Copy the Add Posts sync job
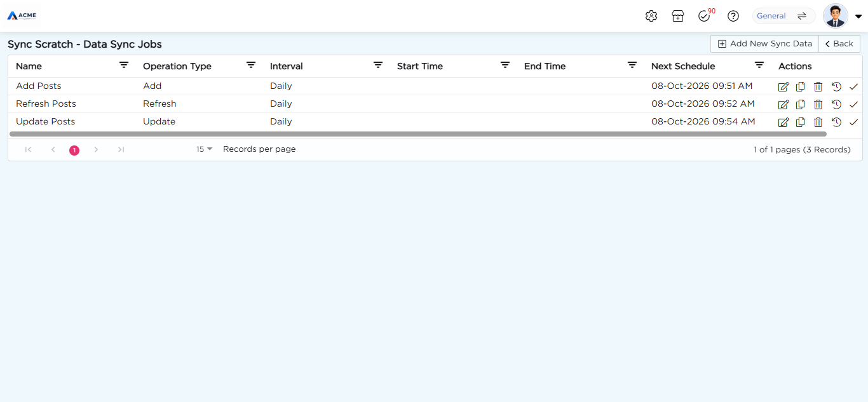 click(801, 86)
